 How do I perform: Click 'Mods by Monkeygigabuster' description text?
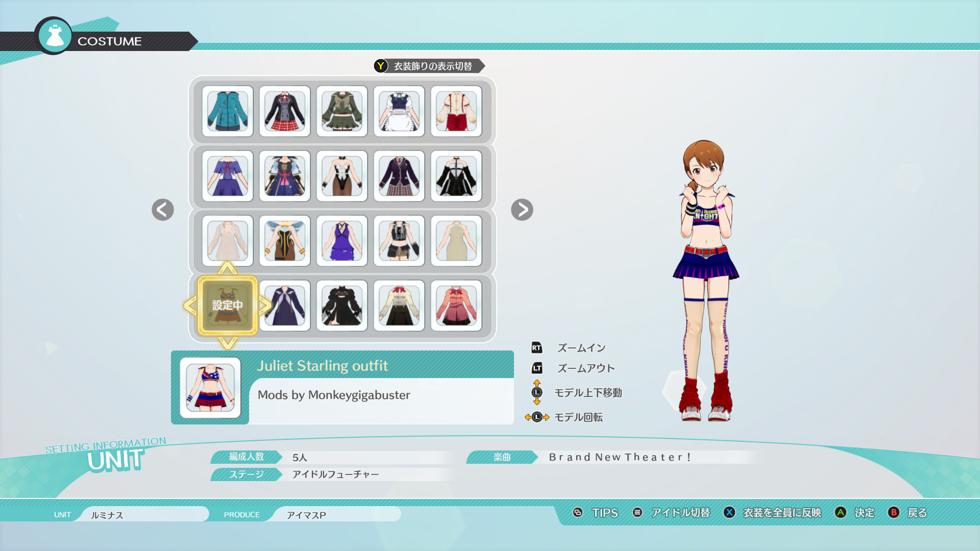point(334,395)
